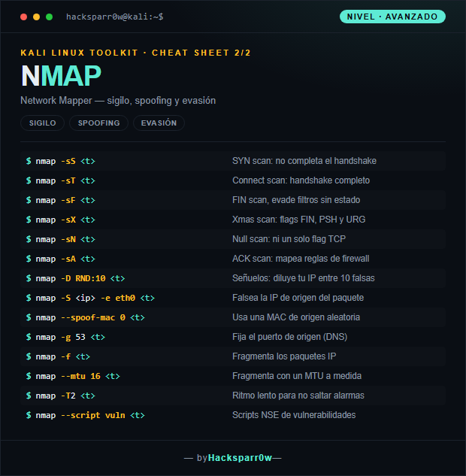Screen dimensions: 466x476
Task: Click 'Falsea la IP de origen' description
Action: (298, 298)
